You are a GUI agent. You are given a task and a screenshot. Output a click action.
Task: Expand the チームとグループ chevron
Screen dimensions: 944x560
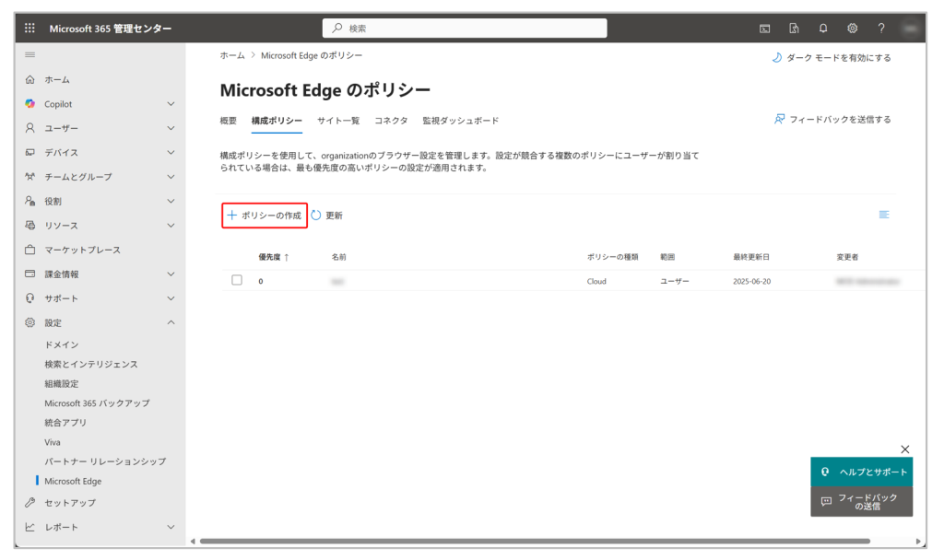(171, 177)
